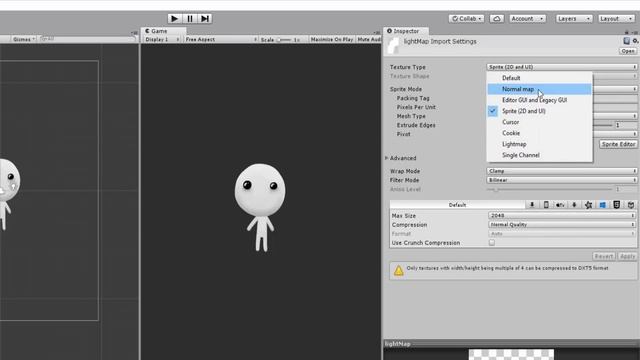
Task: Select the Android platform icon
Action: click(574, 205)
